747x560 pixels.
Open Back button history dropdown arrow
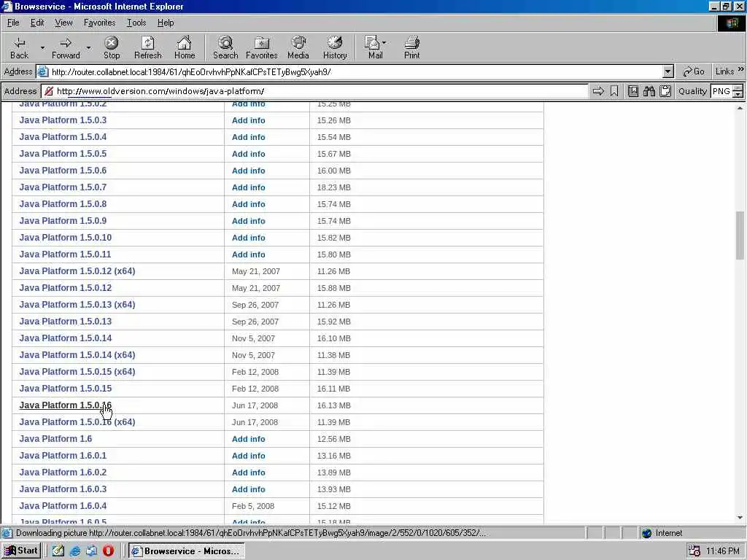coord(42,47)
